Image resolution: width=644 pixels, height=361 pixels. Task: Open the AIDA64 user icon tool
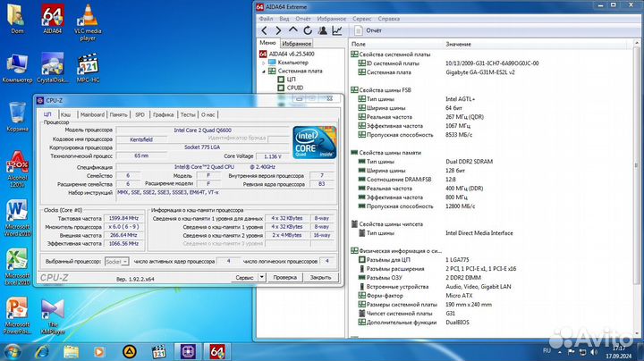[x=322, y=30]
